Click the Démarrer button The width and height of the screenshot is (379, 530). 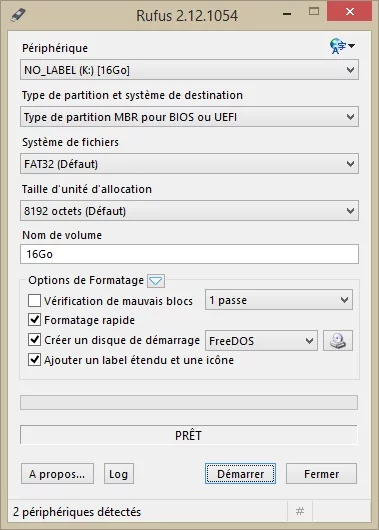tap(240, 474)
